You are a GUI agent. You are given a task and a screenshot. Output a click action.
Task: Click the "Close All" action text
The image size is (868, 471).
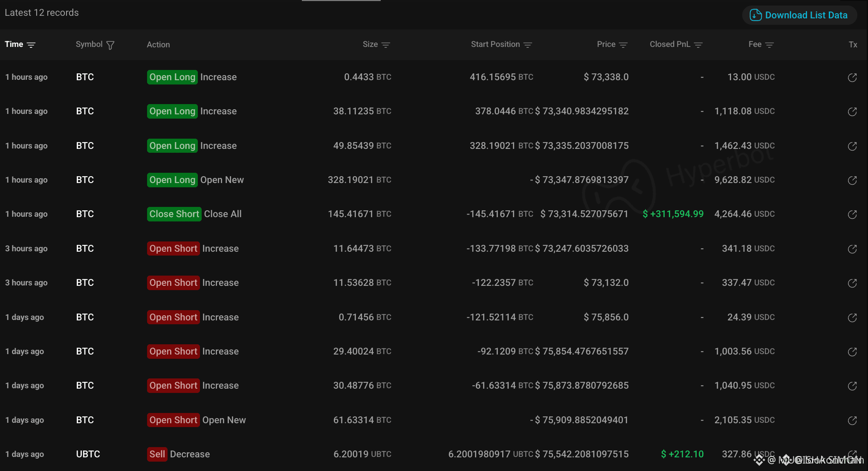click(223, 214)
